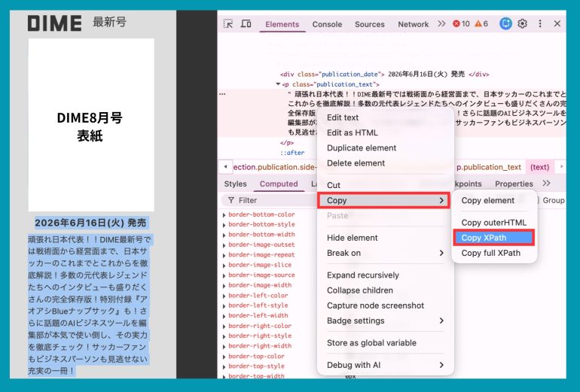Expand border-left-color property
The height and width of the screenshot is (392, 580).
[x=224, y=296]
